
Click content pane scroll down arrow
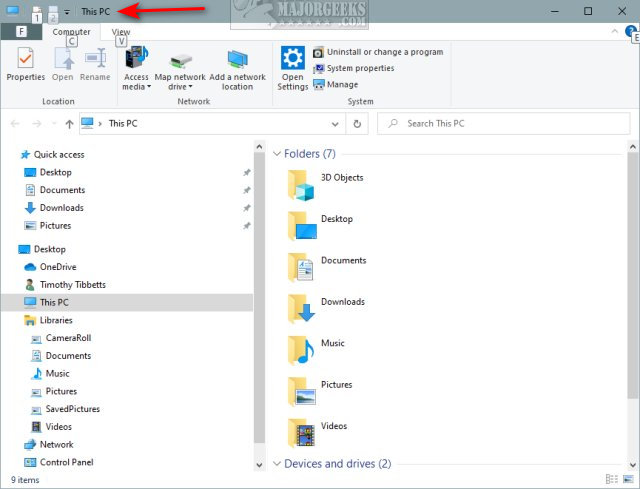(x=633, y=465)
